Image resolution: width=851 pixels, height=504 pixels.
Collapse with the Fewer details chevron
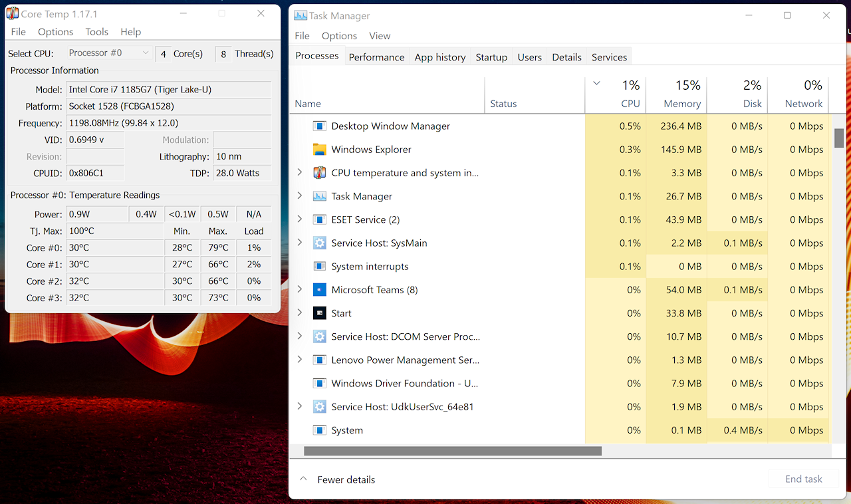pos(303,479)
